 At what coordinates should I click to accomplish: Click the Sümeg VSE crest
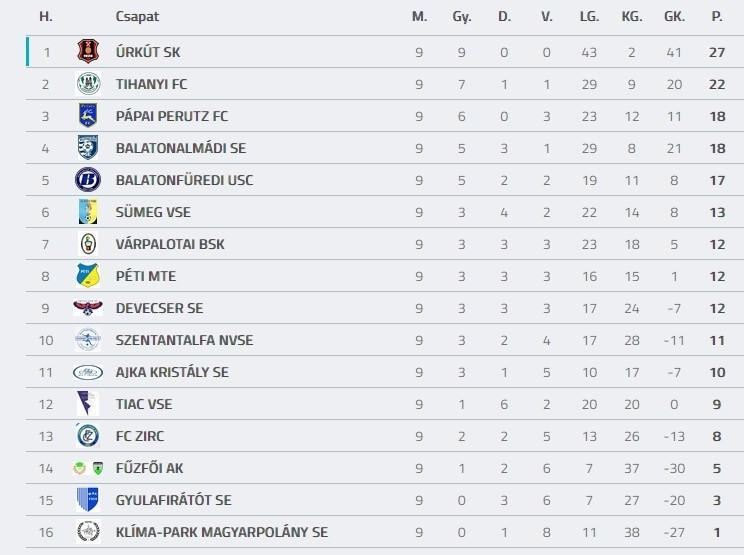tap(88, 212)
